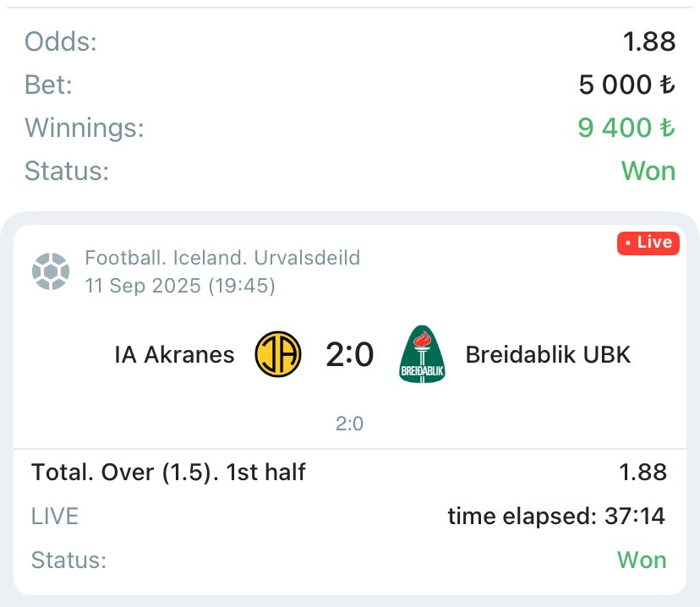Tap the Won status inside match card

[x=642, y=560]
